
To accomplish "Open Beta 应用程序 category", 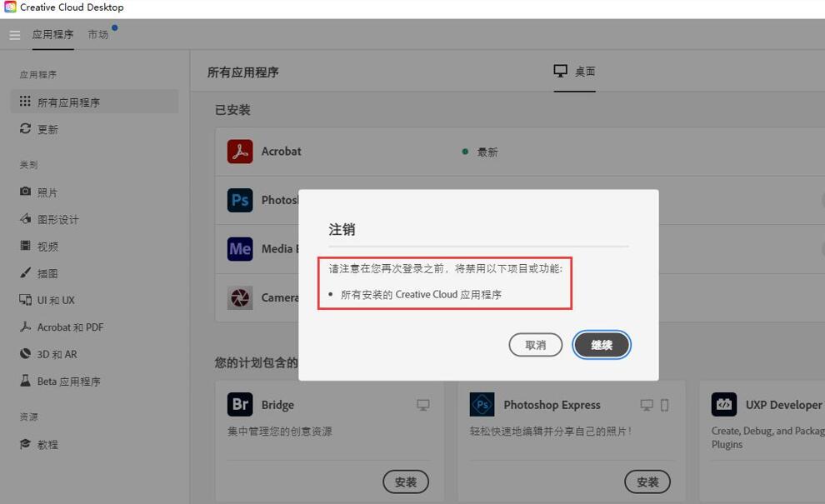I will pos(68,382).
